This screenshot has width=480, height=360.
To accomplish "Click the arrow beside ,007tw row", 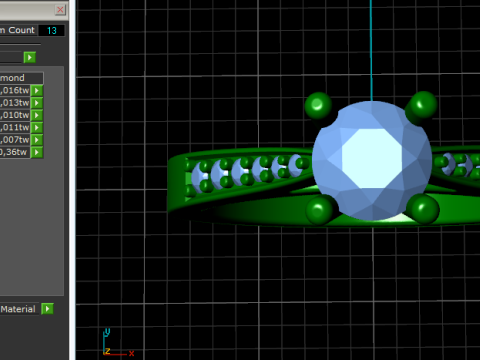I will [x=37, y=140].
